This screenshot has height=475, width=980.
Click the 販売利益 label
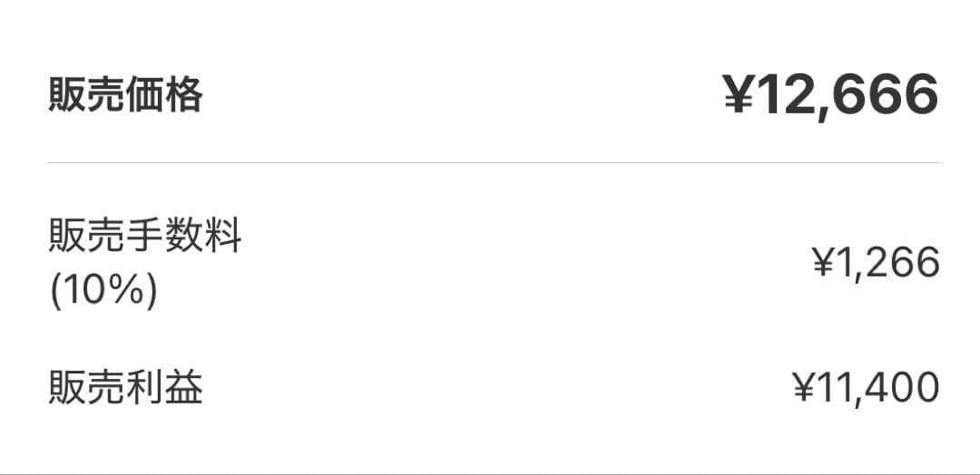125,388
